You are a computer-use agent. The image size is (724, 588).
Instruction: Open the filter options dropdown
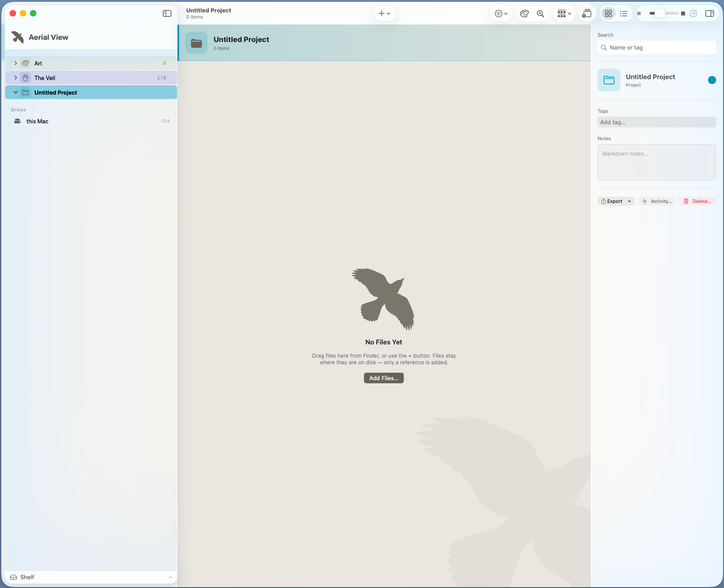[501, 13]
